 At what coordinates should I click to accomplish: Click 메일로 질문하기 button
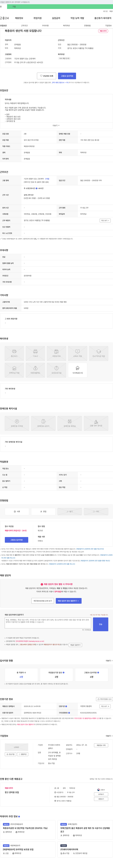coord(75,645)
